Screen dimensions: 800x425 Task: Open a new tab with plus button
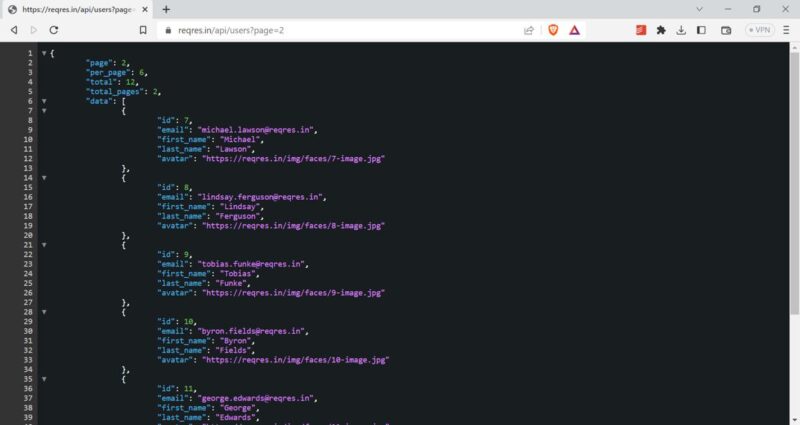166,9
